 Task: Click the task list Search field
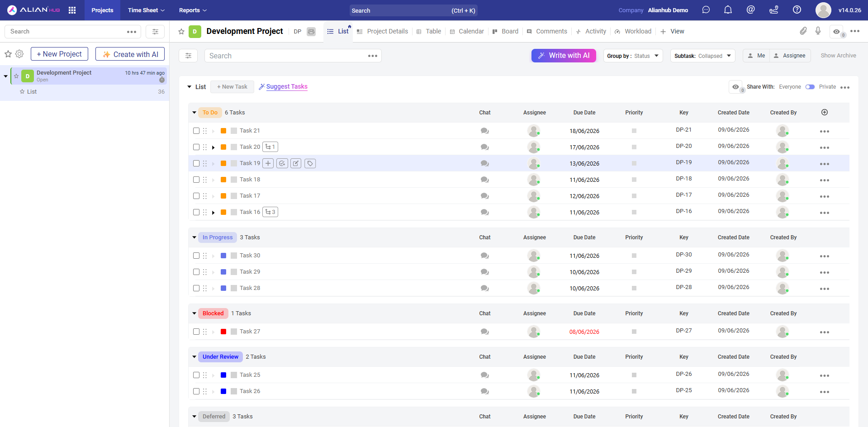(x=294, y=56)
